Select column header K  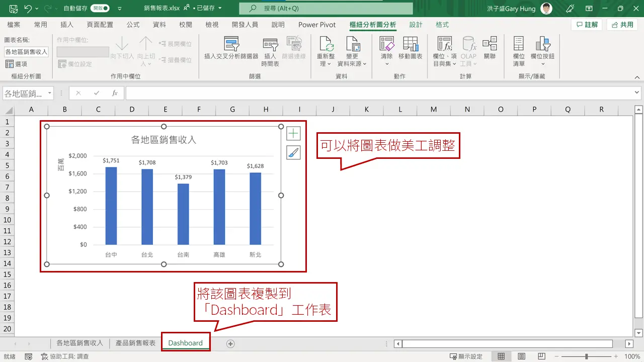coord(366,109)
